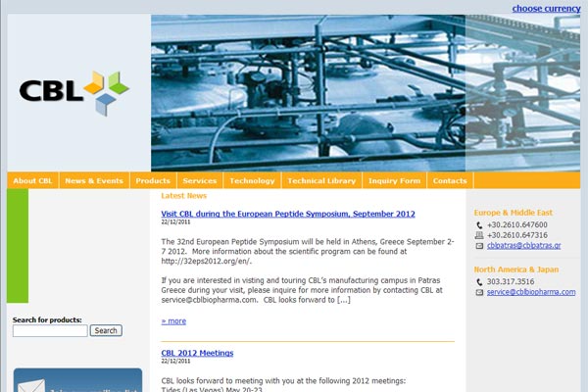Open the European Peptide Symposium article
This screenshot has width=588, height=392.
pos(288,214)
